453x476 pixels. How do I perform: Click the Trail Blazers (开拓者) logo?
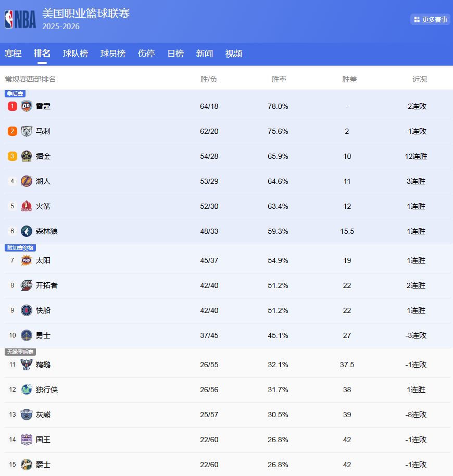27,285
